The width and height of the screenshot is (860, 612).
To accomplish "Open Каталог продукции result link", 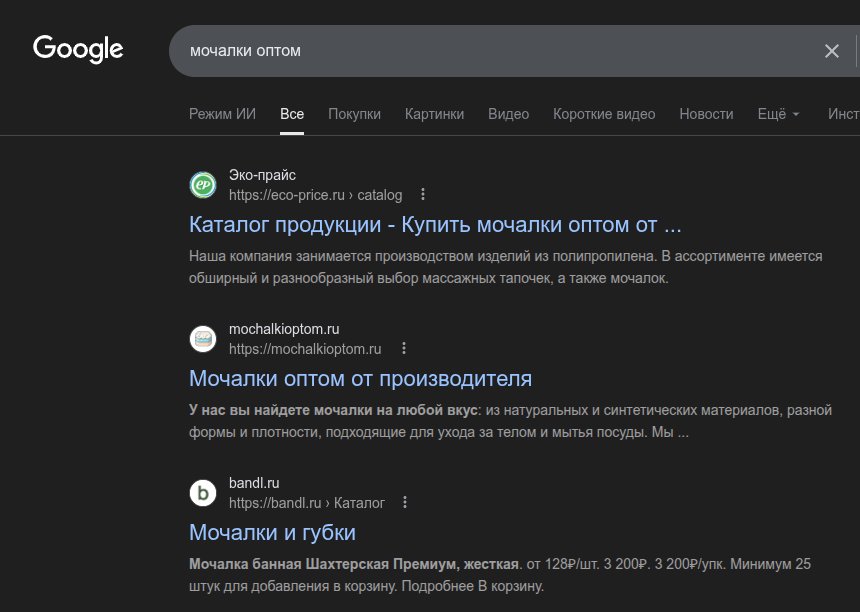I will click(435, 224).
